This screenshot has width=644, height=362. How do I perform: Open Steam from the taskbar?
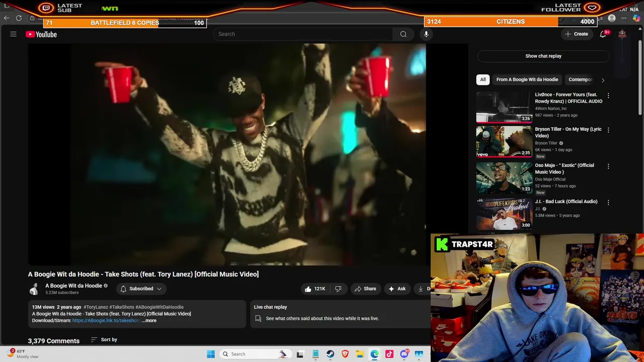click(330, 354)
